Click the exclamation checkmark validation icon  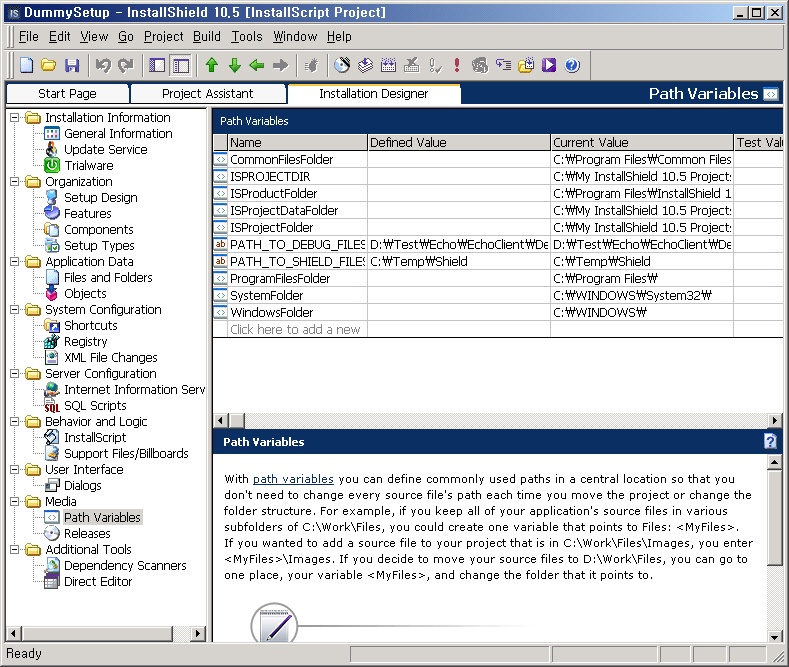click(435, 65)
